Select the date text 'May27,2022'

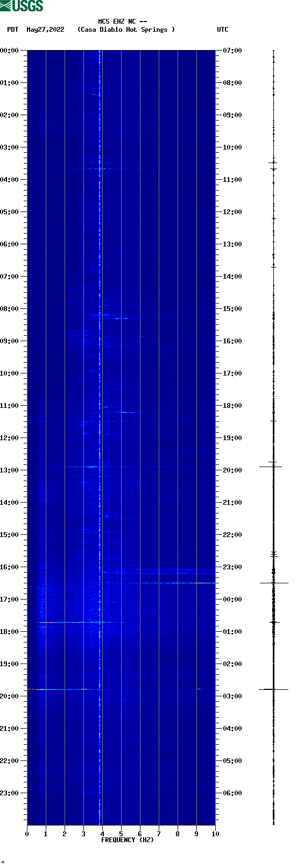(45, 30)
